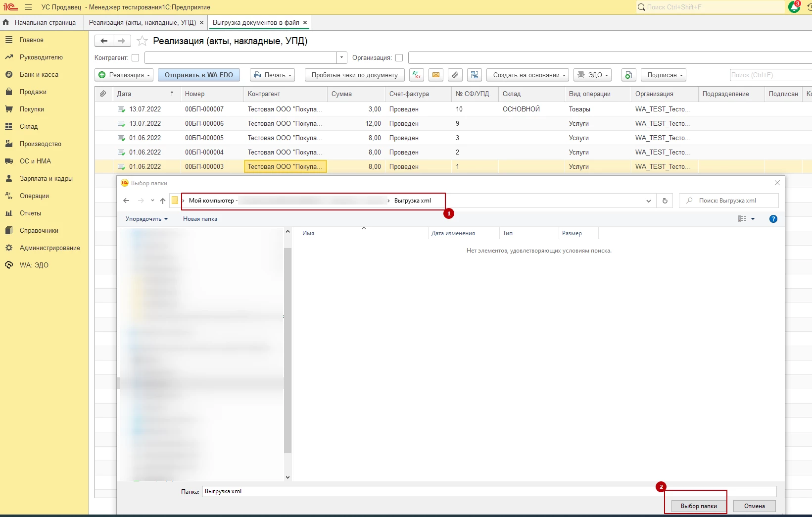Switch to Реализация (акты, накладные, УПД) tab
Viewport: 812px width, 517px height.
[143, 22]
